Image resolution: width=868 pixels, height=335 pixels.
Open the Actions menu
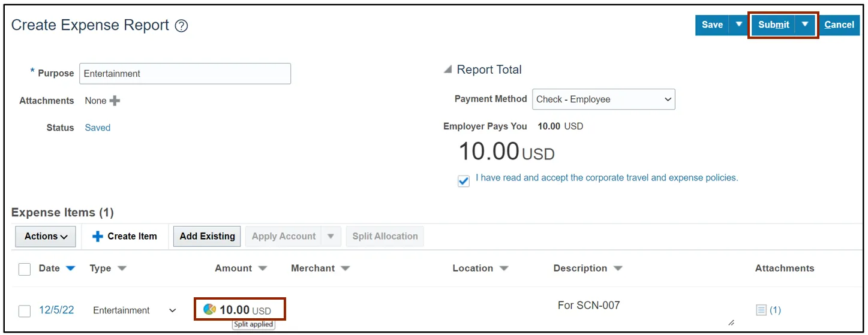46,237
